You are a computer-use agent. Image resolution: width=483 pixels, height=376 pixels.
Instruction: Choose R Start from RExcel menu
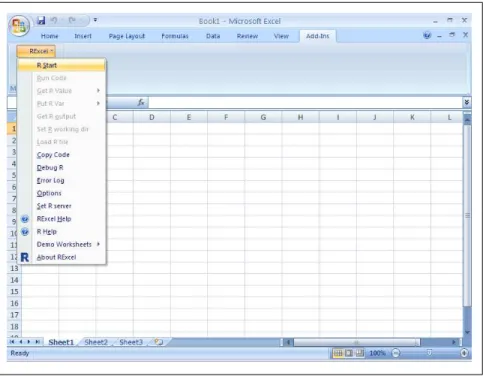(x=62, y=65)
